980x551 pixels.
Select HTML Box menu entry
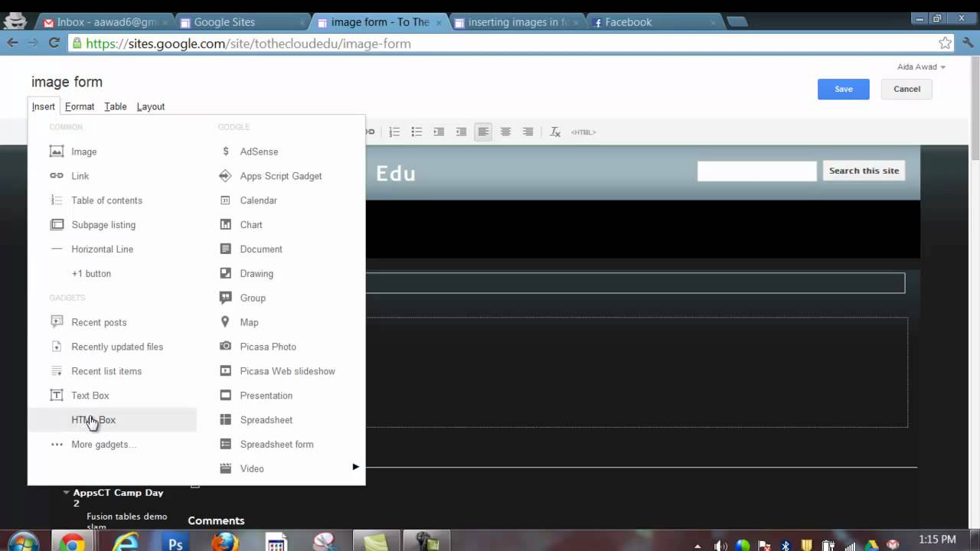93,420
